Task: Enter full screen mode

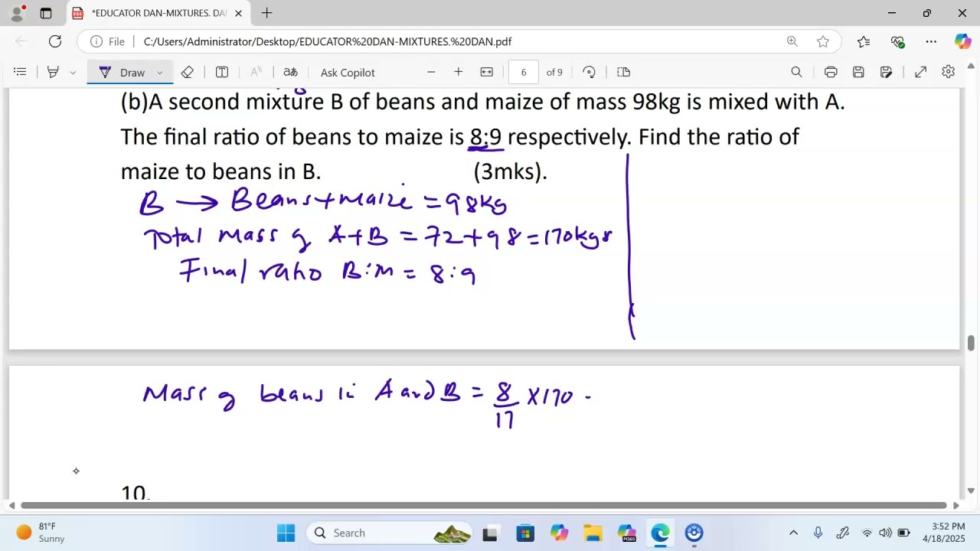Action: tap(921, 72)
